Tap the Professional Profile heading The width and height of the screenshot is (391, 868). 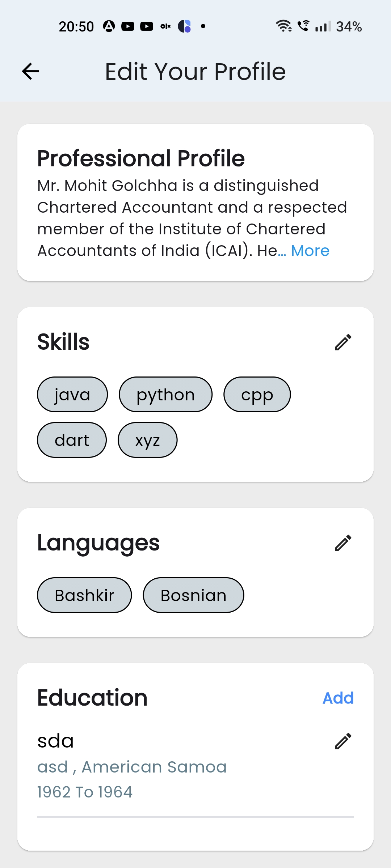point(141,158)
